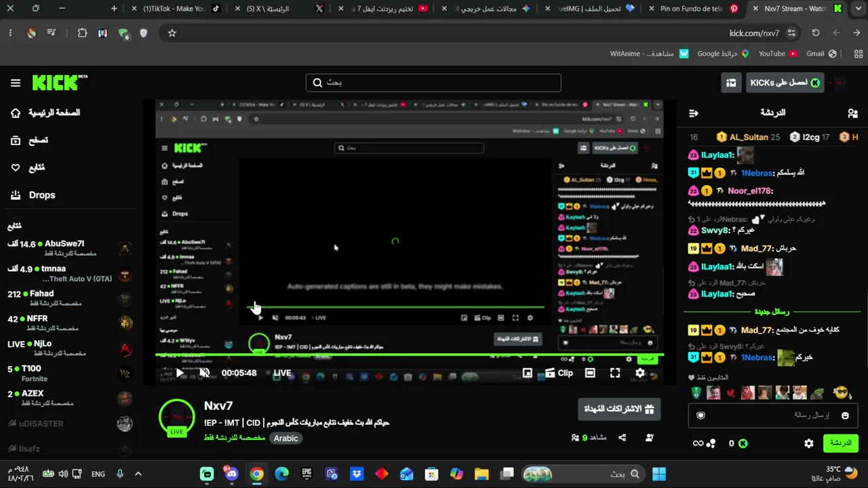Open the YouTube bookmark

[777, 54]
